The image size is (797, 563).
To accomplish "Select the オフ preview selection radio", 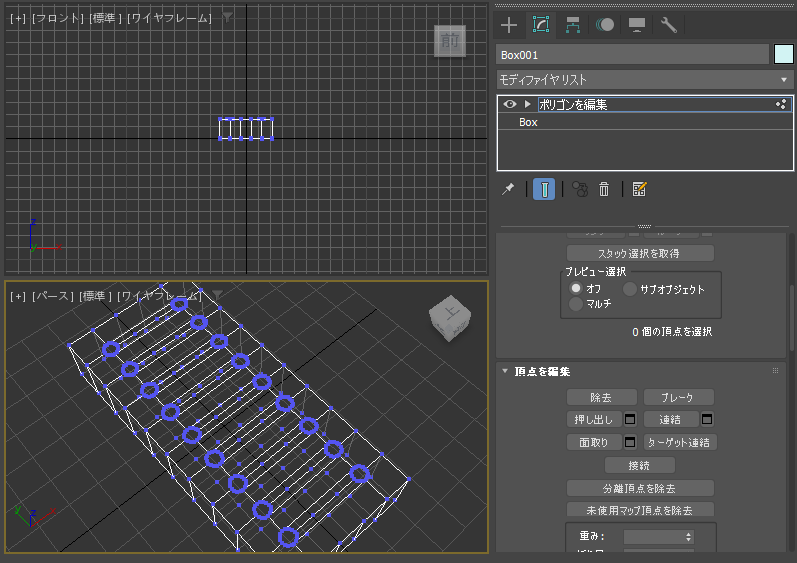I will (x=575, y=288).
